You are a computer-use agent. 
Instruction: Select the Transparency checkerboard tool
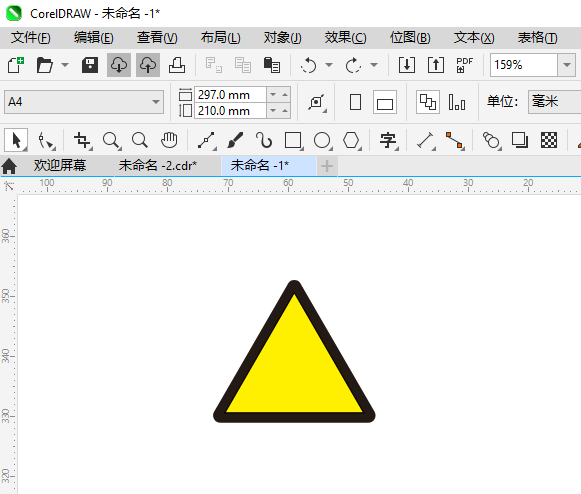(x=549, y=140)
